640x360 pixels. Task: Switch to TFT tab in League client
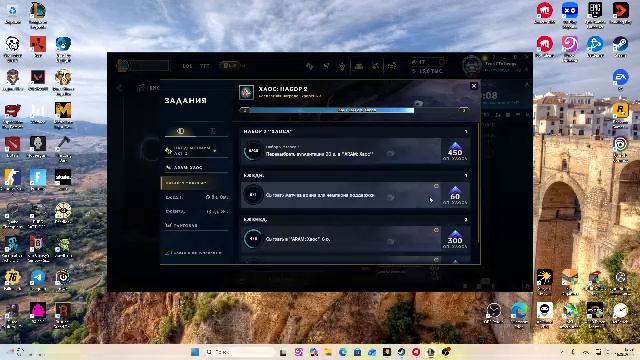(204, 66)
